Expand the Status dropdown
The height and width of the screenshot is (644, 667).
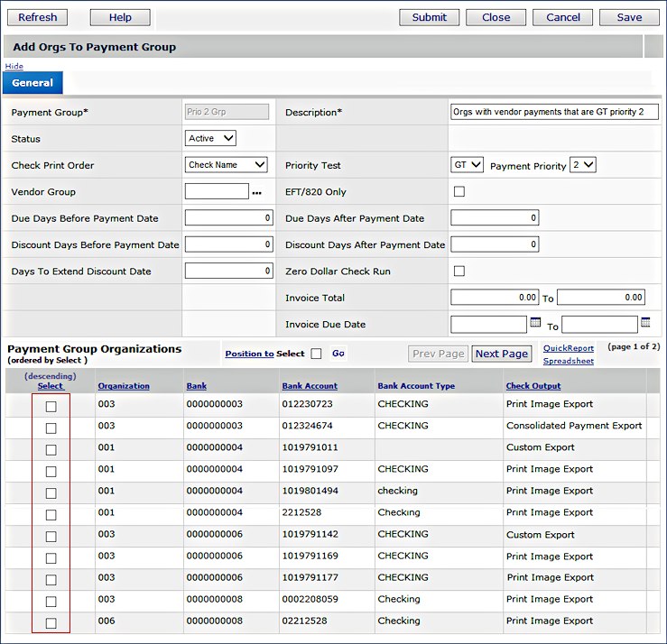211,139
